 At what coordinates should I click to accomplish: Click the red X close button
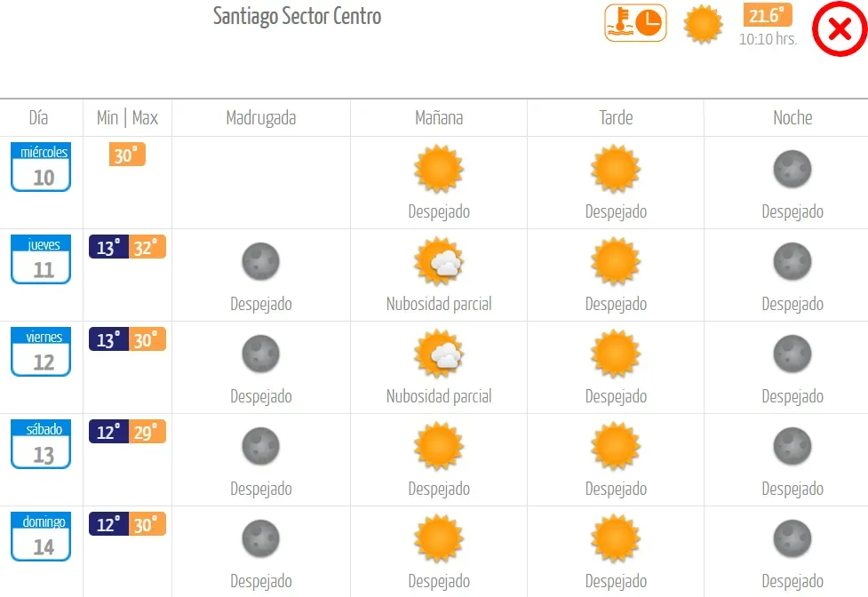tap(840, 28)
